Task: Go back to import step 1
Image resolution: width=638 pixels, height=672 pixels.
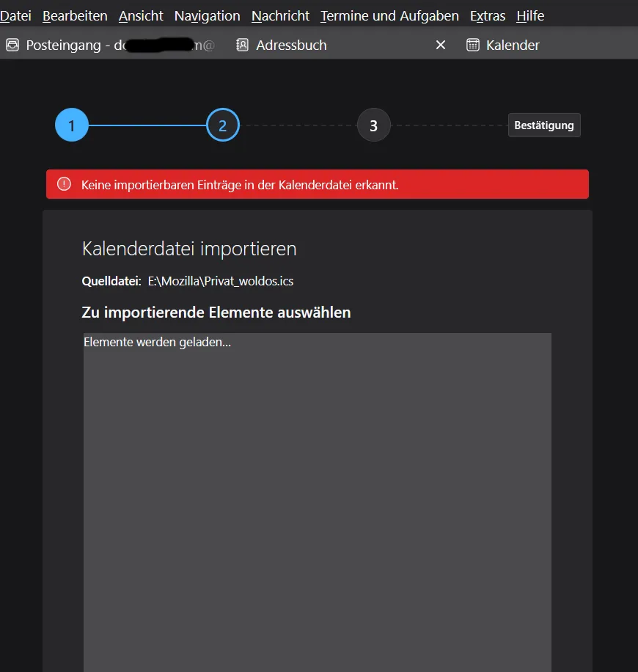Action: [x=72, y=125]
